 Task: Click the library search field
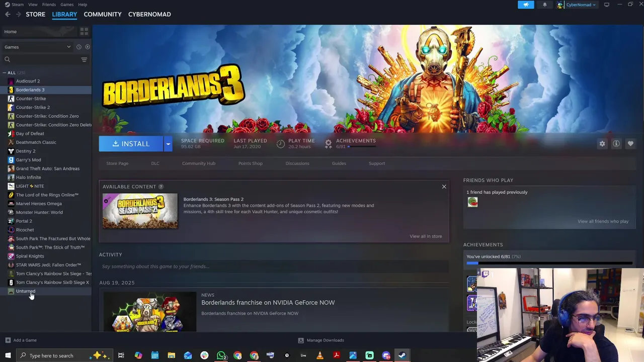pos(44,59)
